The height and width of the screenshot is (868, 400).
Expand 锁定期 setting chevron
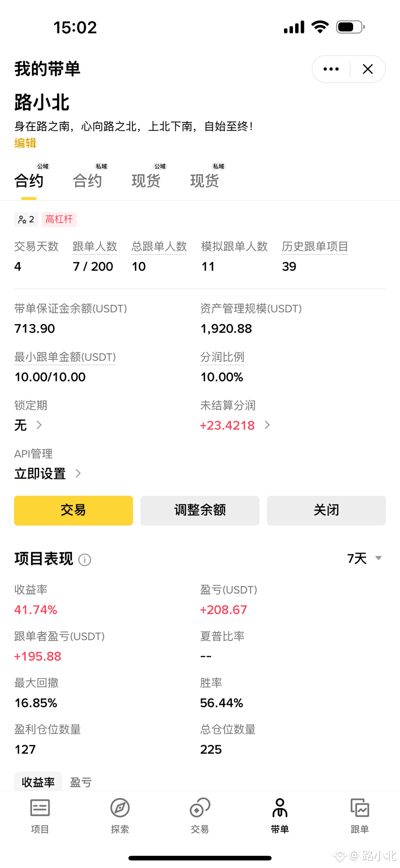pyautogui.click(x=39, y=425)
